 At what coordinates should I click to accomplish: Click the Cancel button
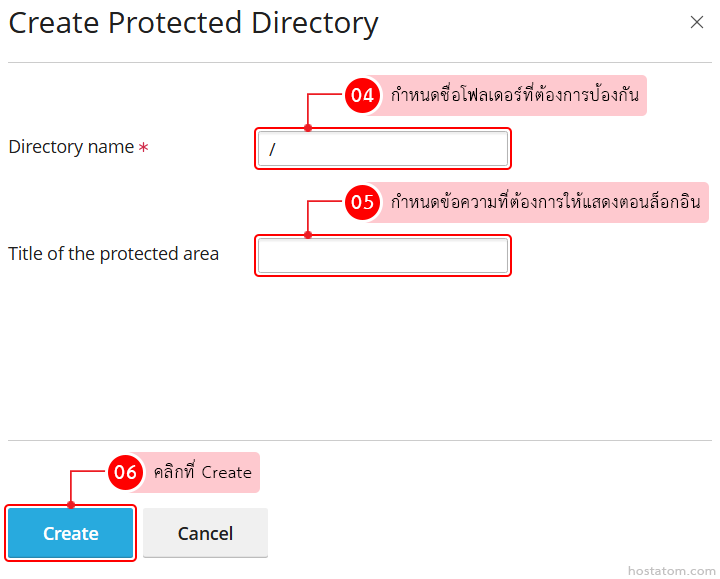(x=205, y=533)
